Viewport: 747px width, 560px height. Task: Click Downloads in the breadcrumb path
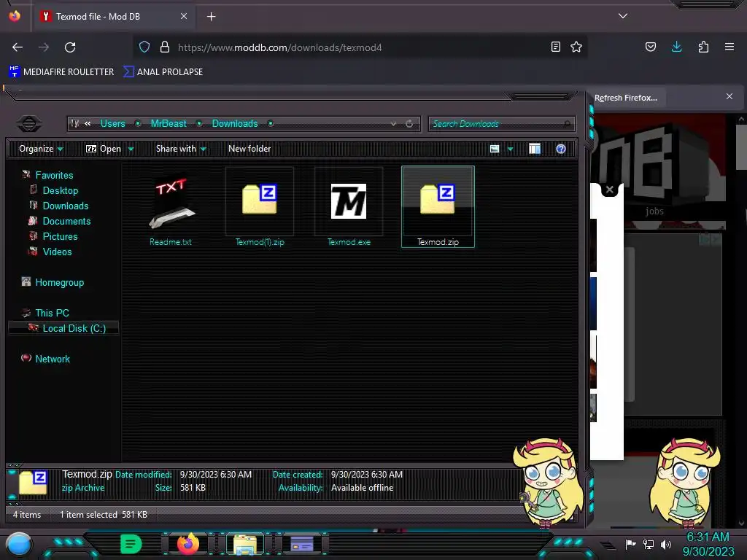(234, 123)
